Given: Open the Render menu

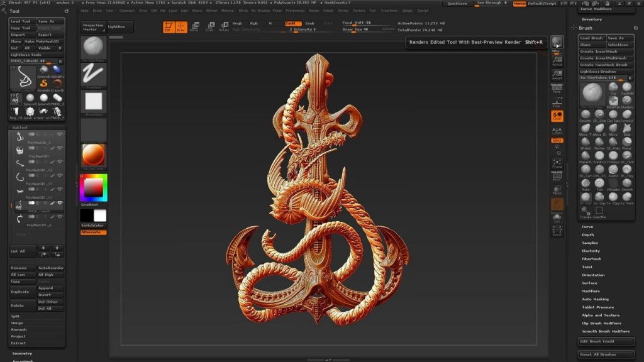Looking at the screenshot, I should click(314, 11).
